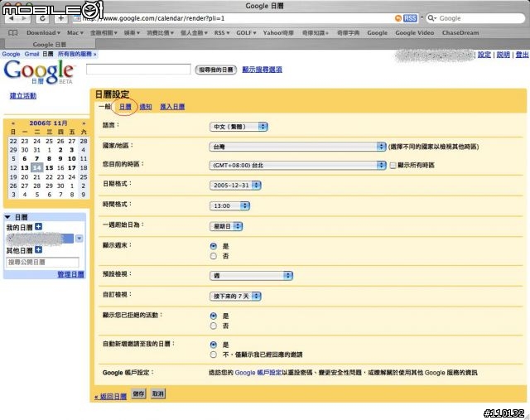The height and width of the screenshot is (420, 530).
Task: Open the Google 帳戶設定 link
Action: [x=258, y=373]
